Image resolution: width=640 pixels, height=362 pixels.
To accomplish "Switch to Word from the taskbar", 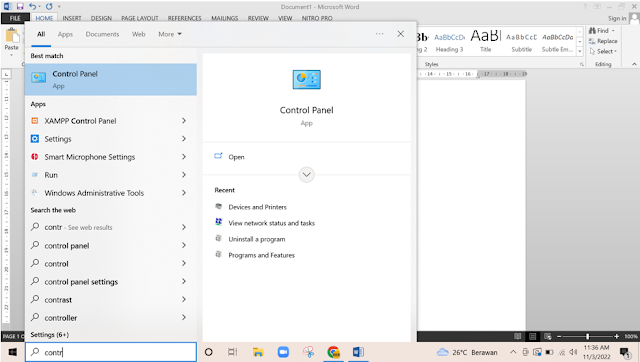I will [x=358, y=352].
